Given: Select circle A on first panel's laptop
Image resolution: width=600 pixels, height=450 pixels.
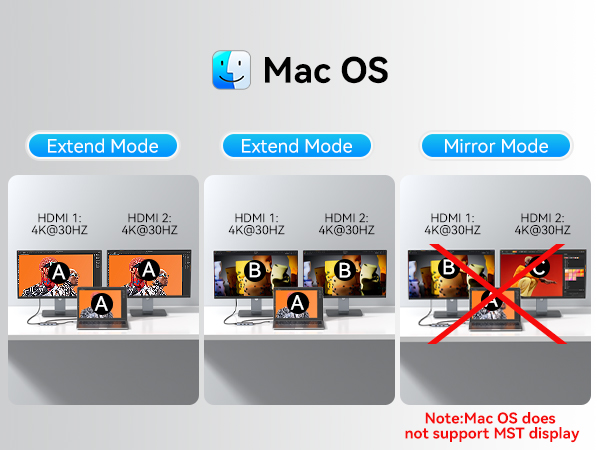Looking at the screenshot, I should 101,304.
